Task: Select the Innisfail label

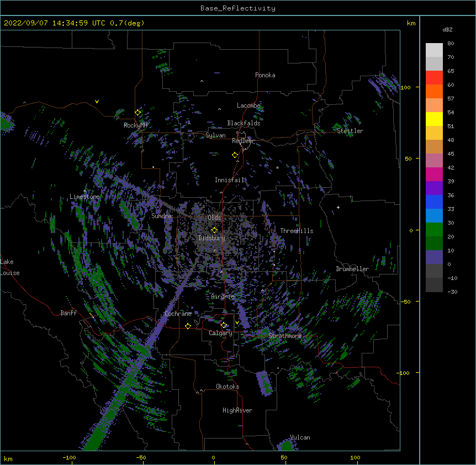Action: [230, 180]
